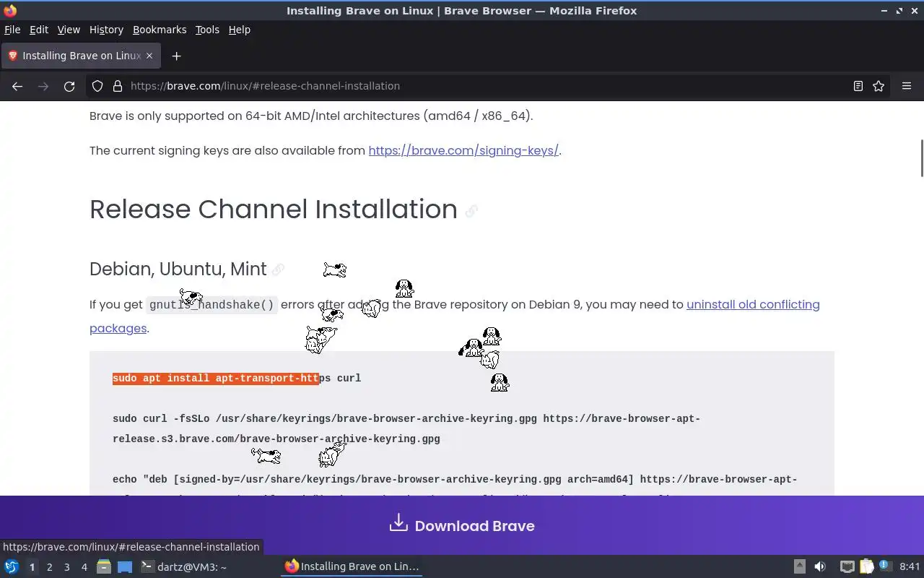This screenshot has width=924, height=578.
Task: Click the anchor link icon beside Debian, Ubuntu, Mint
Action: pos(278,269)
